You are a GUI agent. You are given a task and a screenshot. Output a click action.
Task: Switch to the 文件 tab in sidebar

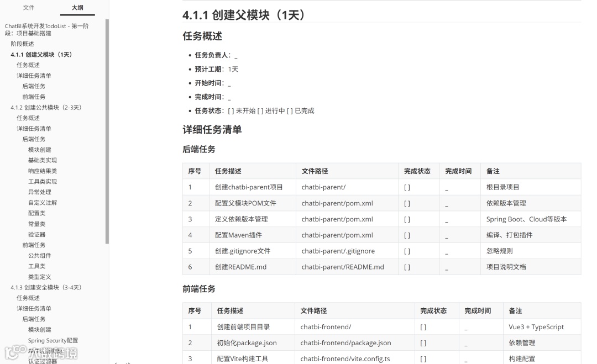coord(29,8)
